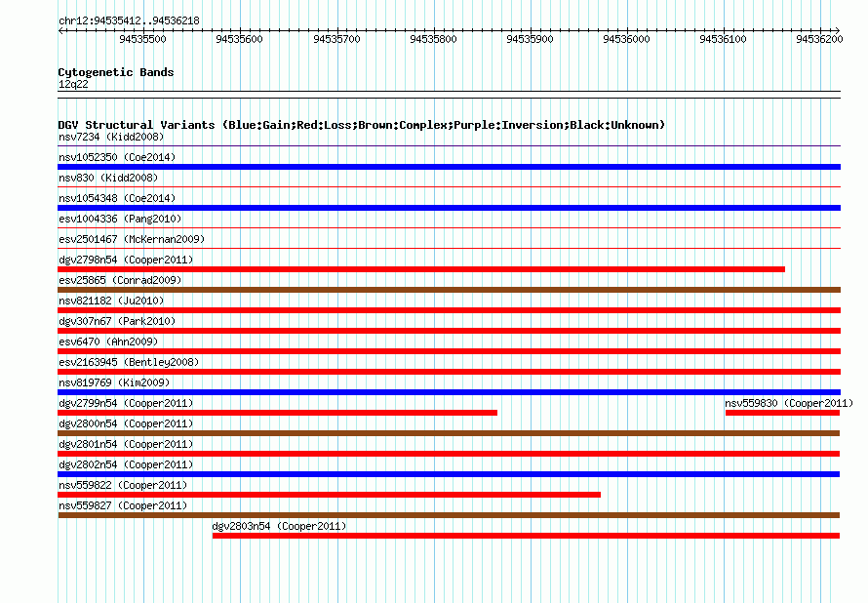Click the dgv2801n54 (Cooper2011) label
Viewport: 868px width, 603px height.
click(x=126, y=444)
